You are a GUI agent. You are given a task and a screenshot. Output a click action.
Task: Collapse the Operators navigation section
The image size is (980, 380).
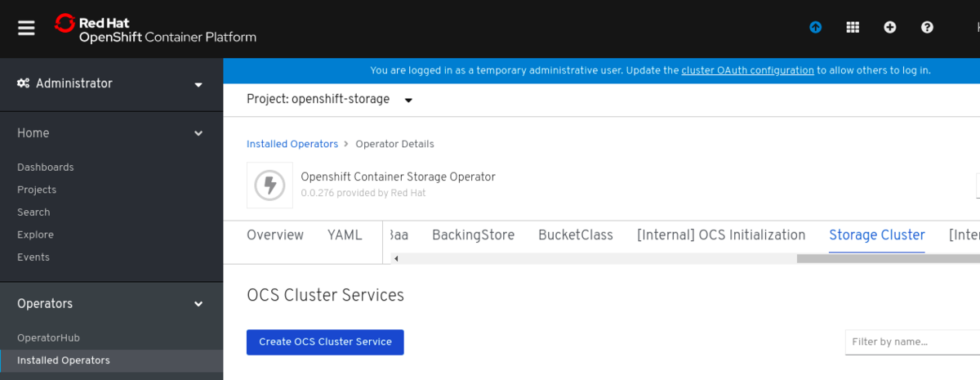coord(111,303)
